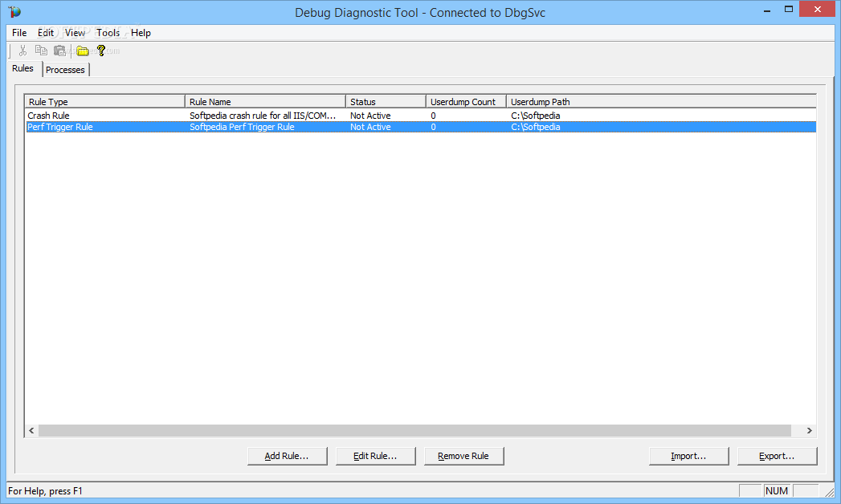This screenshot has width=841, height=504.
Task: Open the View menu
Action: (x=75, y=33)
